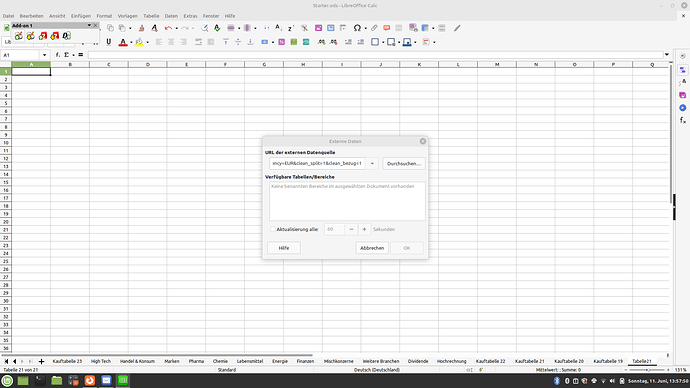Click the Clone Formatting paintbrush icon
690x388 pixels.
(141, 28)
